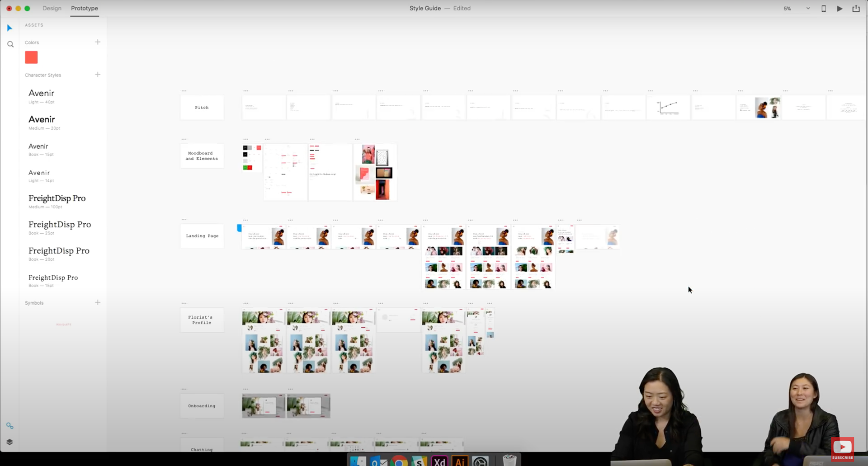Select the Bouquets symbol in Assets
868x466 pixels.
point(64,325)
